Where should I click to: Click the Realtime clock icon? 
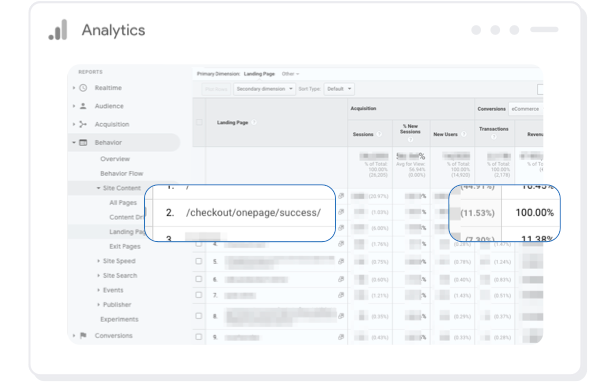83,88
